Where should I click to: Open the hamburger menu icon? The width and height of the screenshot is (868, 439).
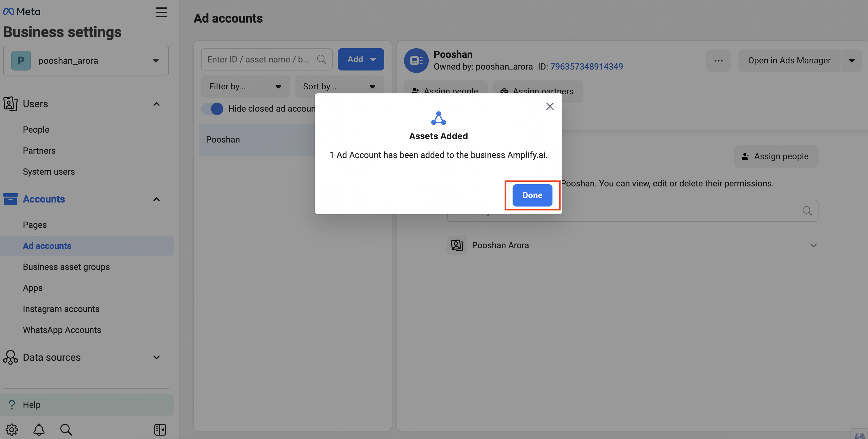point(161,12)
